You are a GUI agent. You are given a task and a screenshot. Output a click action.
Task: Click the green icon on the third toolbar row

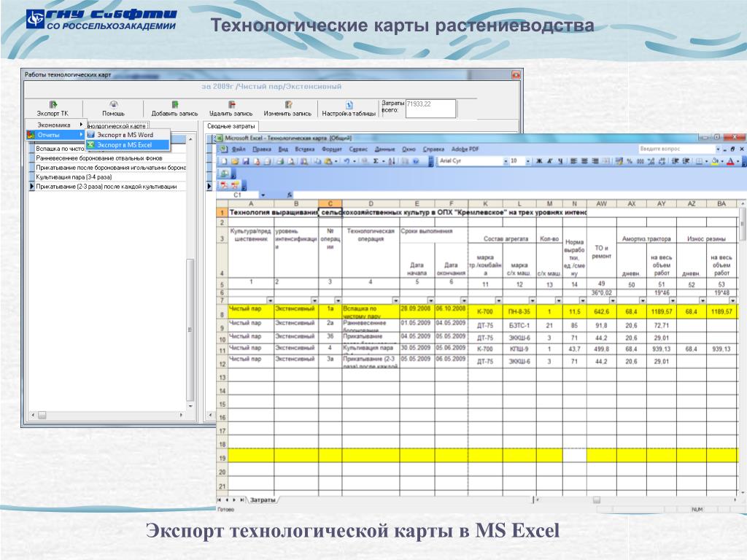pyautogui.click(x=225, y=172)
